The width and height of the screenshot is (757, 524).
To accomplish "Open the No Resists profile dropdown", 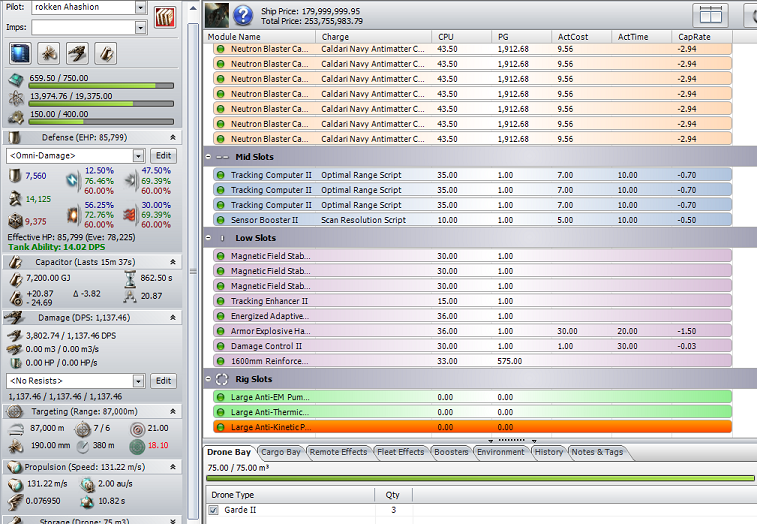I will [x=139, y=381].
